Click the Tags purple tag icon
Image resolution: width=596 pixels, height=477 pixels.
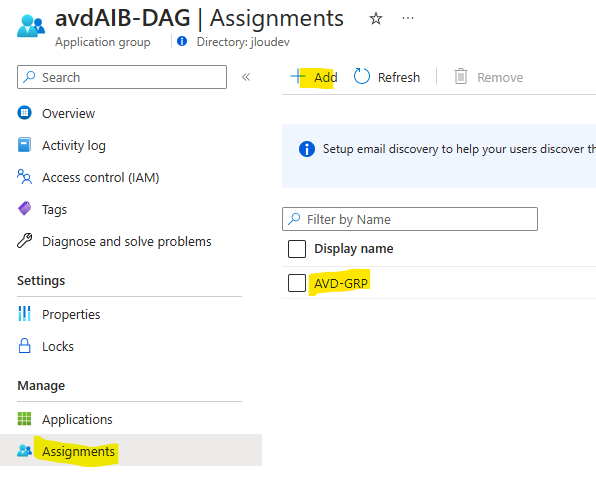(x=24, y=209)
